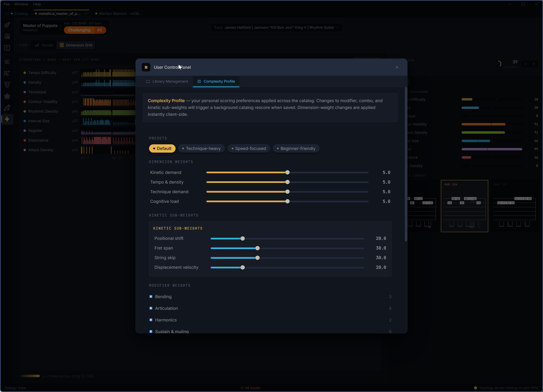
Task: Click the warning icon next to 34 issues
Action: (242, 388)
